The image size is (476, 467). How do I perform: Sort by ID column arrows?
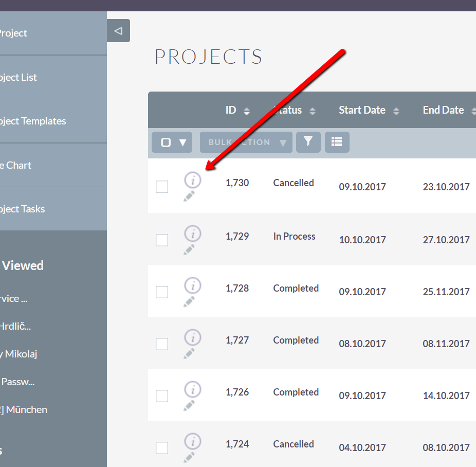[247, 111]
